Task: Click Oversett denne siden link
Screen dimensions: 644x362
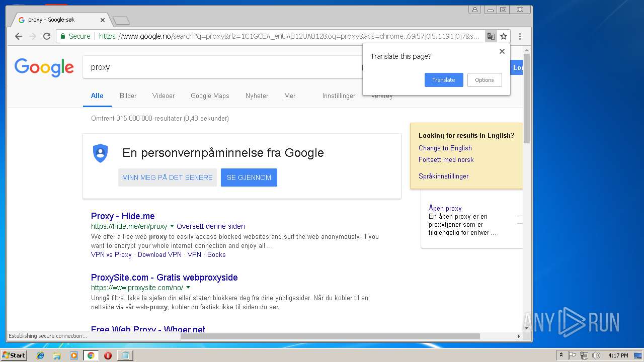Action: [x=211, y=226]
